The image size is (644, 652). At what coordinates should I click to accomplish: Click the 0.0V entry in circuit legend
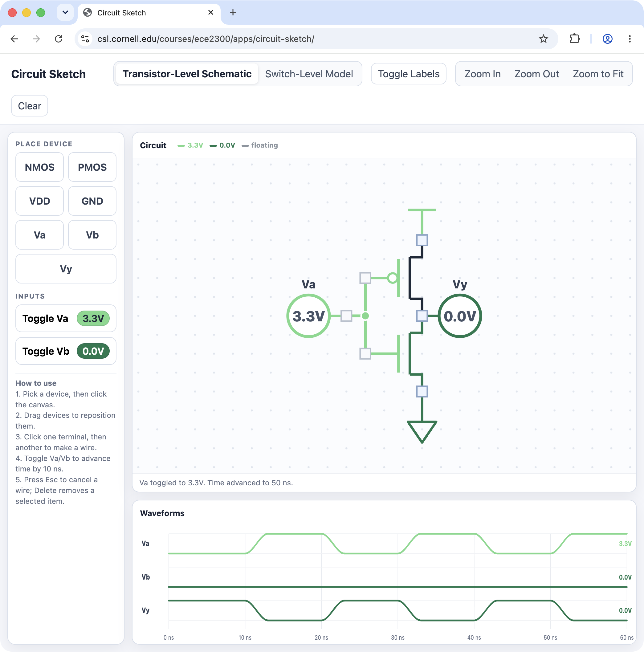222,145
